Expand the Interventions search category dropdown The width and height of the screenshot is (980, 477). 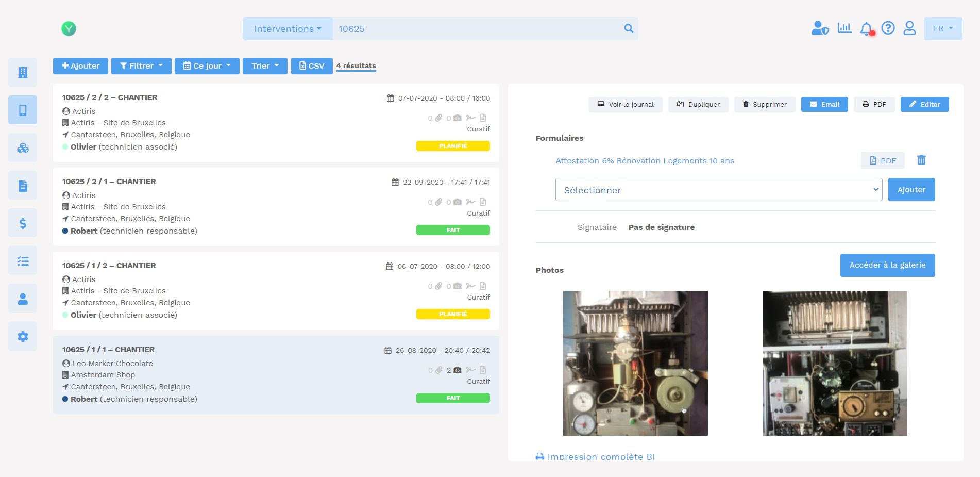[288, 29]
